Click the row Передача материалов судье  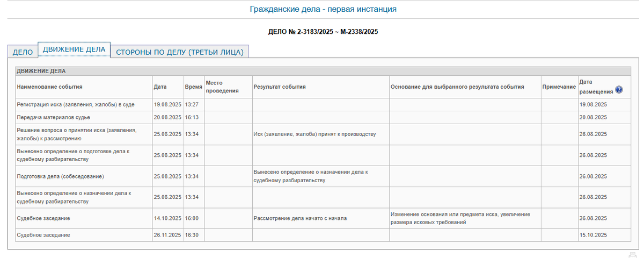point(324,117)
